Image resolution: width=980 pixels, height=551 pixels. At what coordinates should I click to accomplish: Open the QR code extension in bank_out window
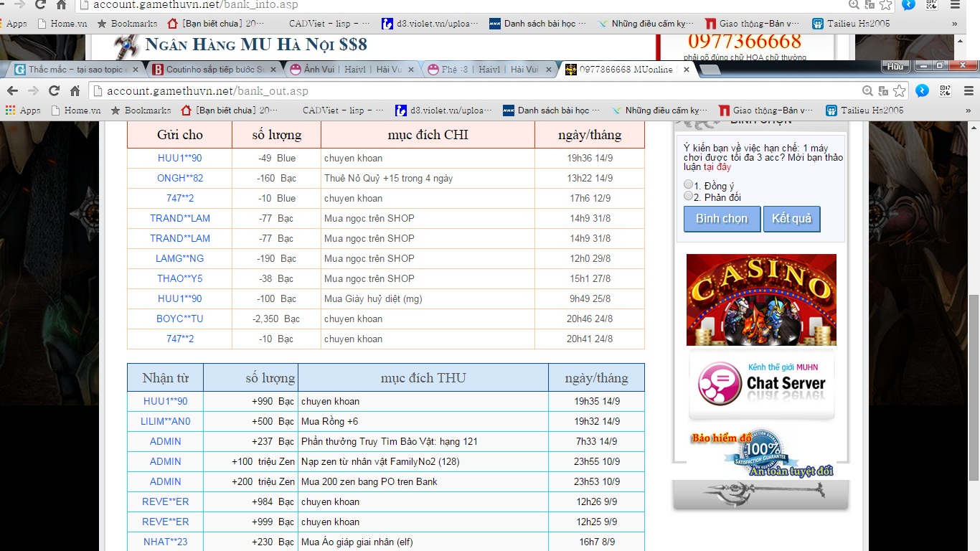pyautogui.click(x=946, y=90)
